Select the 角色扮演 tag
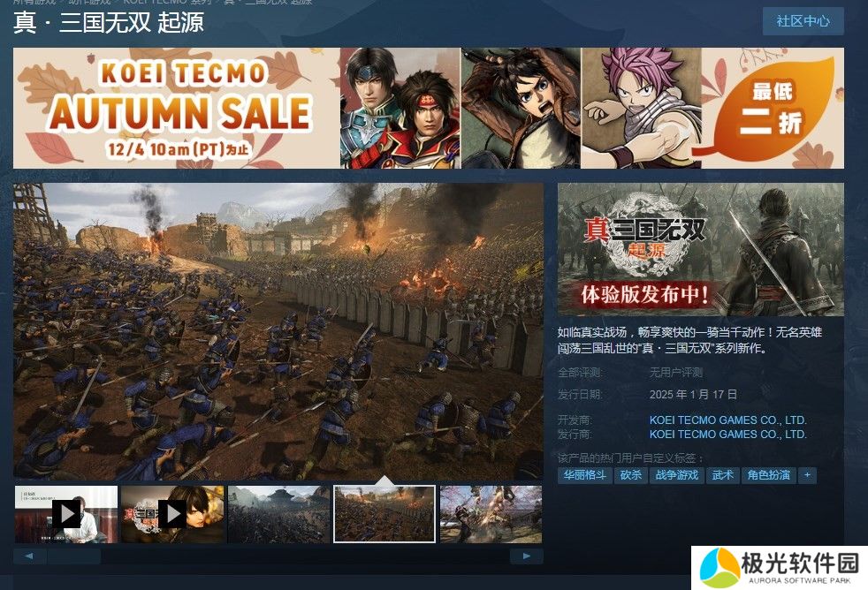The width and height of the screenshot is (868, 590). (x=768, y=475)
